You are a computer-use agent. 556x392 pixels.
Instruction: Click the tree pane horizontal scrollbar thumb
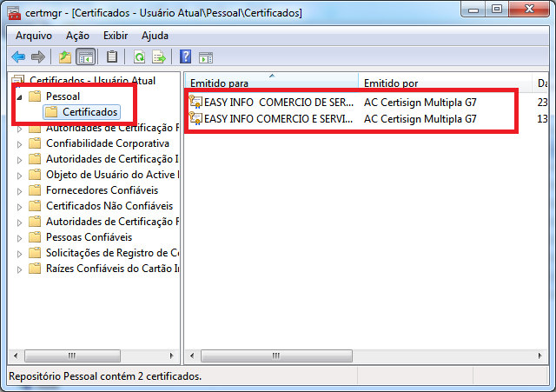(72, 355)
